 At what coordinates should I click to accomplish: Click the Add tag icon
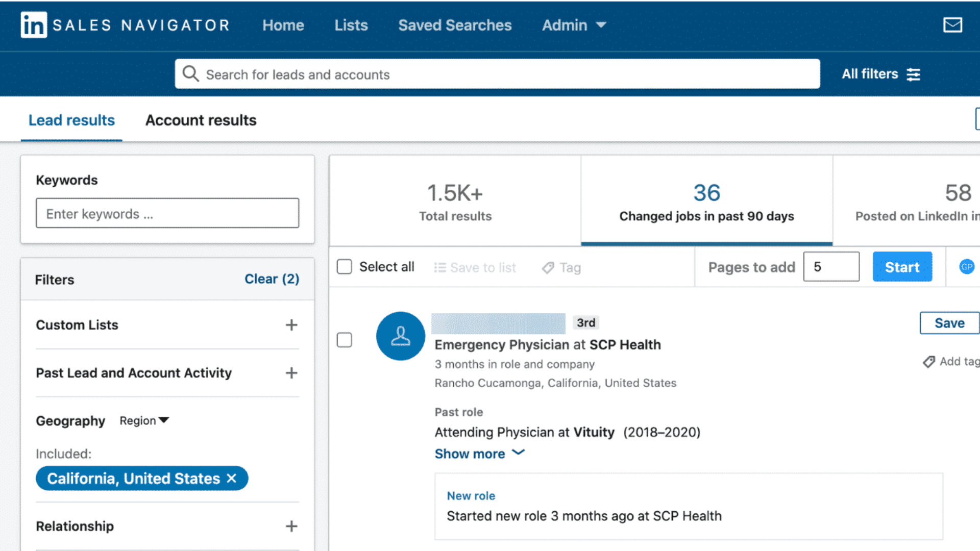(x=928, y=362)
